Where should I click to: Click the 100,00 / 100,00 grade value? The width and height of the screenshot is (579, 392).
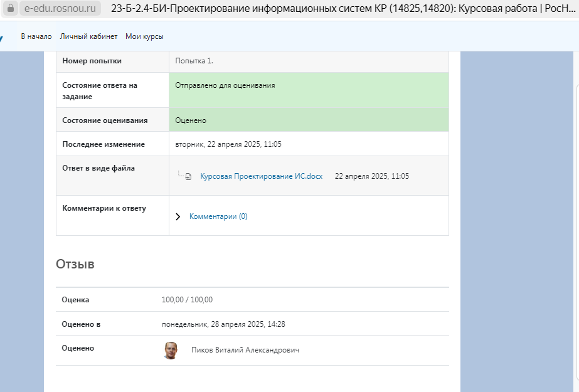coord(187,300)
